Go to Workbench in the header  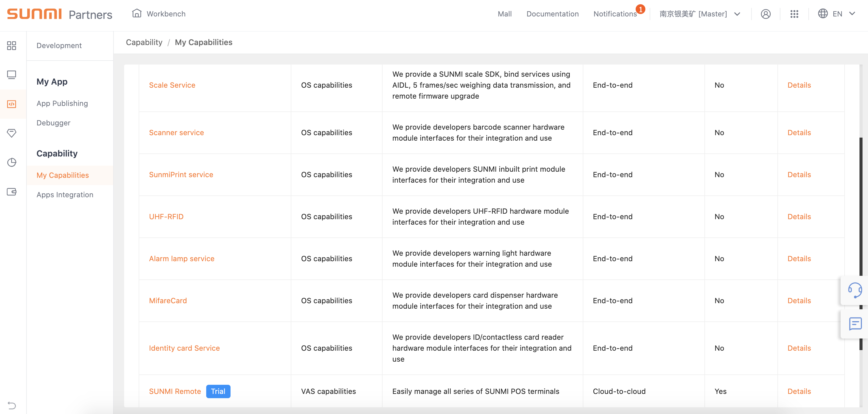[x=166, y=14]
